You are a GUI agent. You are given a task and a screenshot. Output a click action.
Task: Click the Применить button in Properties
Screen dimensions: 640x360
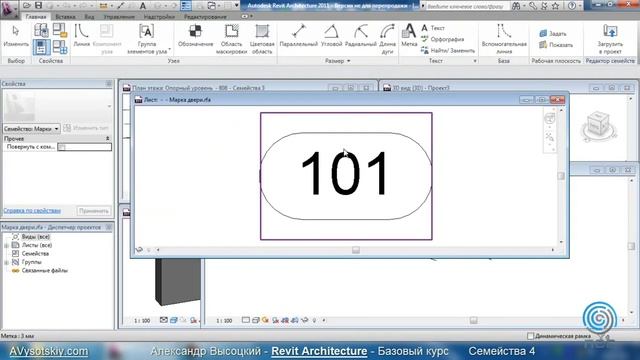coord(94,211)
